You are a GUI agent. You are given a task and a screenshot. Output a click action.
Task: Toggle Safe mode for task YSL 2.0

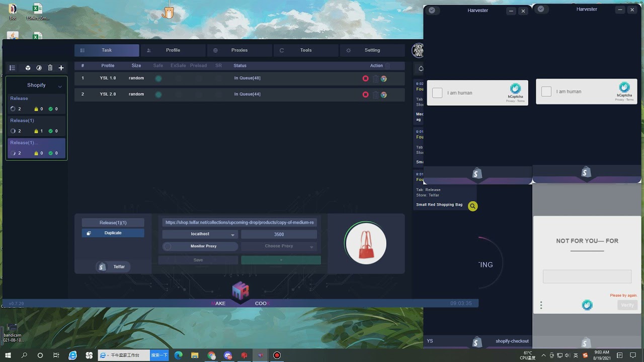(158, 95)
